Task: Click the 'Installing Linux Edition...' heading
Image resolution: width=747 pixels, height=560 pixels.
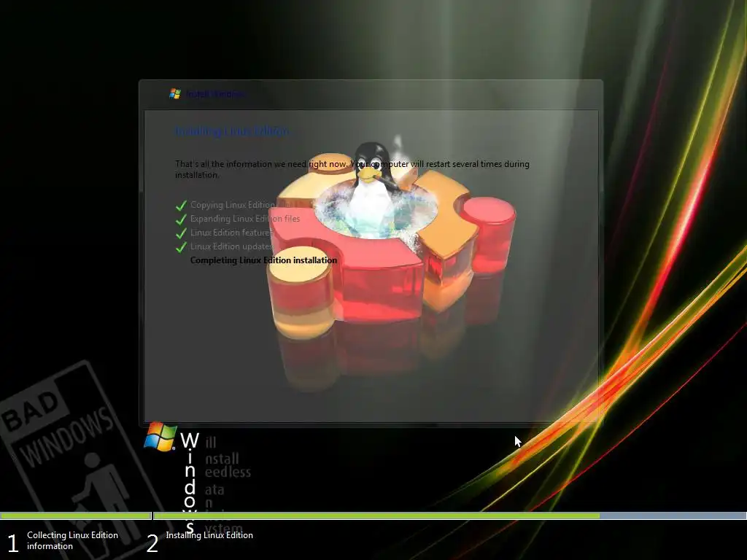Action: pos(232,131)
